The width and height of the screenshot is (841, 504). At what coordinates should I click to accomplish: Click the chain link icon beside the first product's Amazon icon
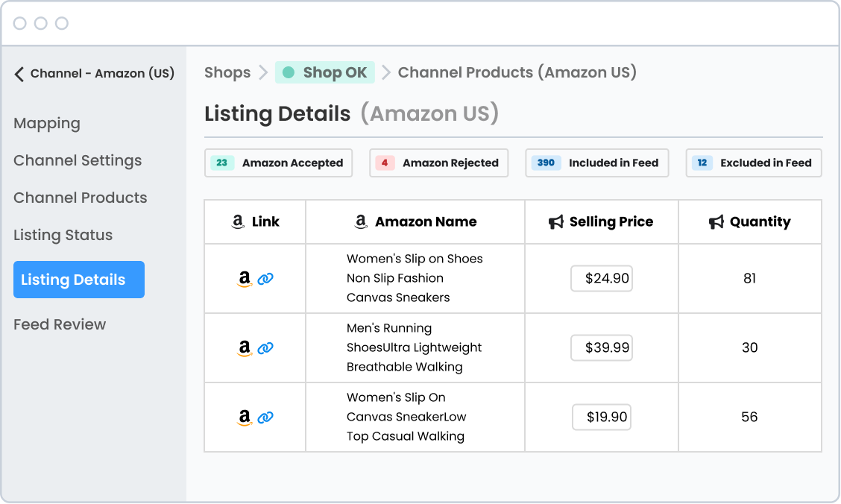point(267,278)
